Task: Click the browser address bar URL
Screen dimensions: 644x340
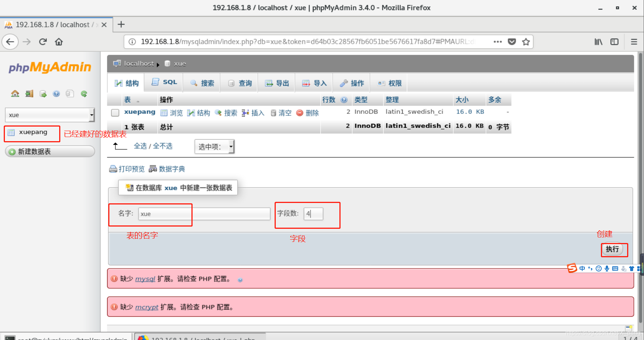Action: 307,42
